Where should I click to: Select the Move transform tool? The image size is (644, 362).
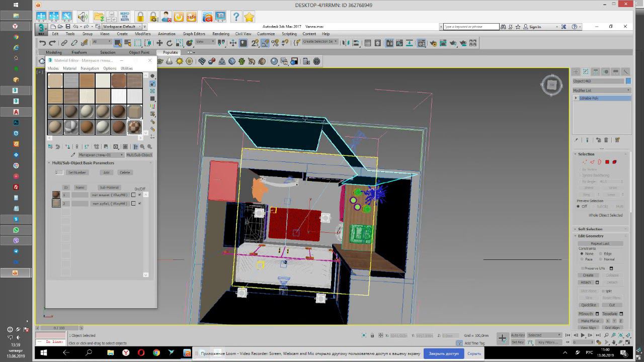pos(159,43)
